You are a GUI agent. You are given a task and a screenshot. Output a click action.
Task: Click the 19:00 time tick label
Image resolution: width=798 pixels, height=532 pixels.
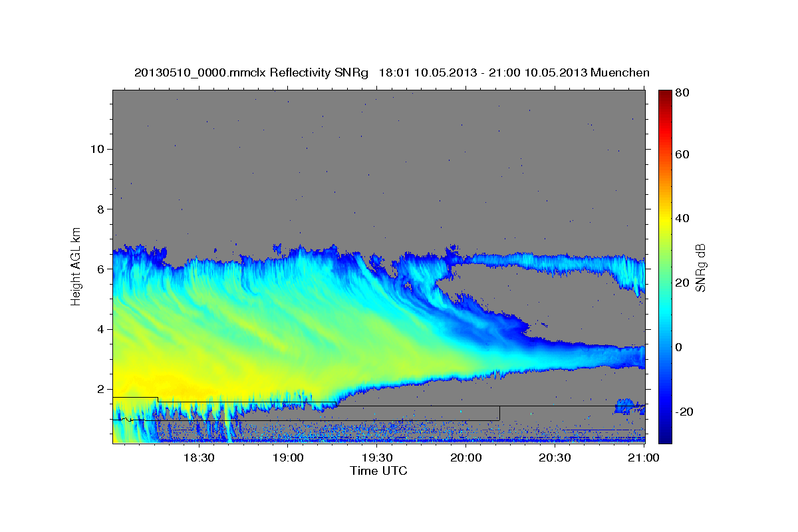(288, 458)
